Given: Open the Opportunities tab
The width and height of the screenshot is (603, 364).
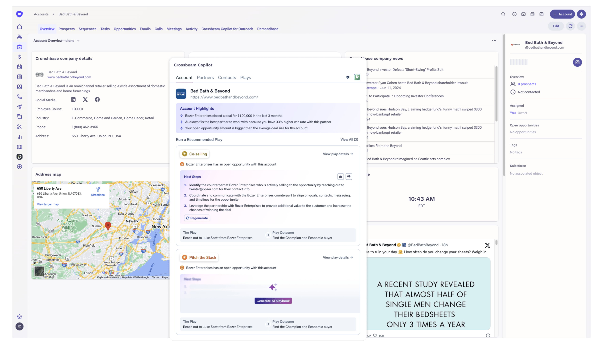Looking at the screenshot, I should pyautogui.click(x=125, y=29).
